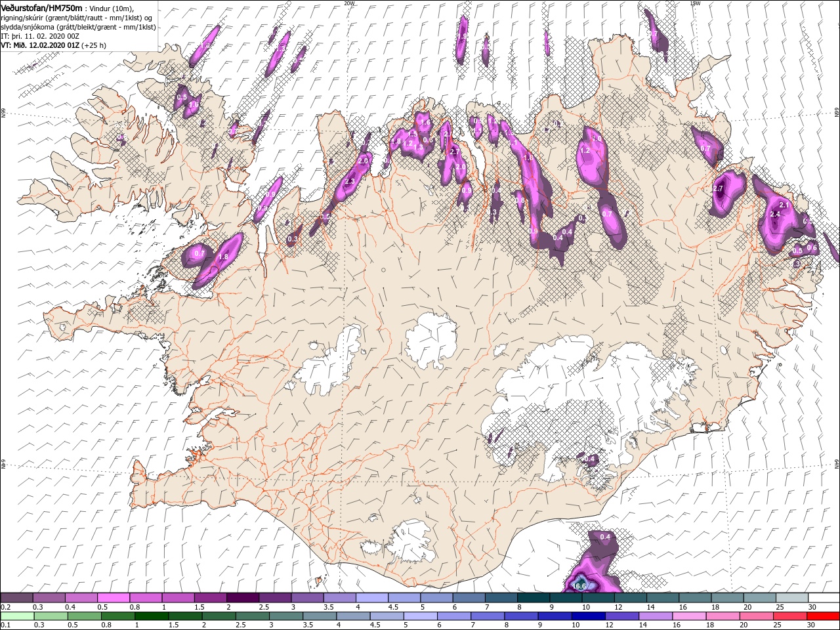This screenshot has width=840, height=630.
Task: Pick the rain scale swatch between 3.5 and 4
Action: (319, 616)
